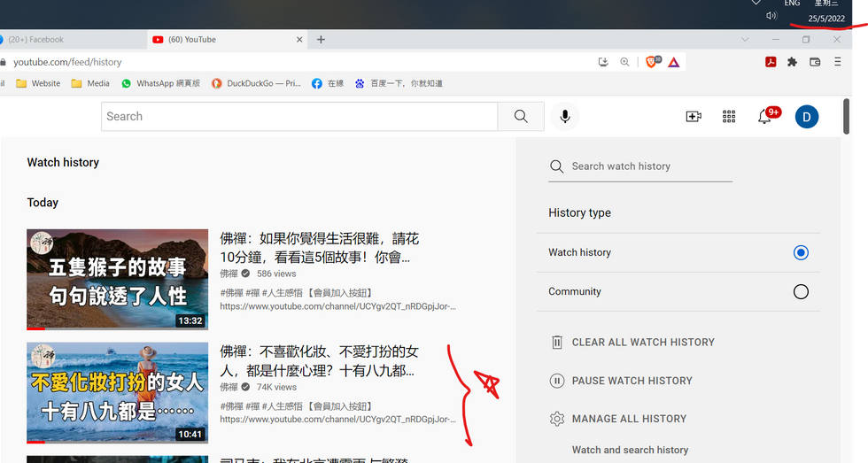This screenshot has width=868, height=463.
Task: Open 佛禪 channel under the 586 views video
Action: pyautogui.click(x=229, y=274)
